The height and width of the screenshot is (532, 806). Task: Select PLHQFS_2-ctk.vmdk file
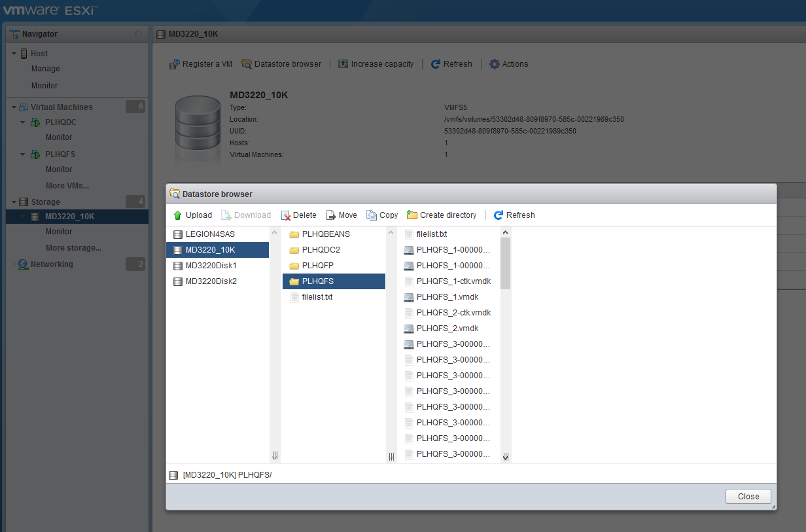point(449,313)
